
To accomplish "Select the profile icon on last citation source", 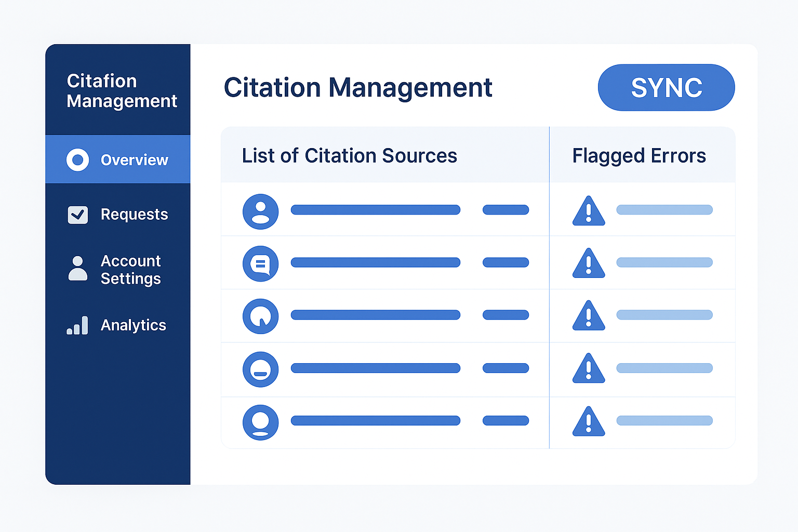I will 260,422.
